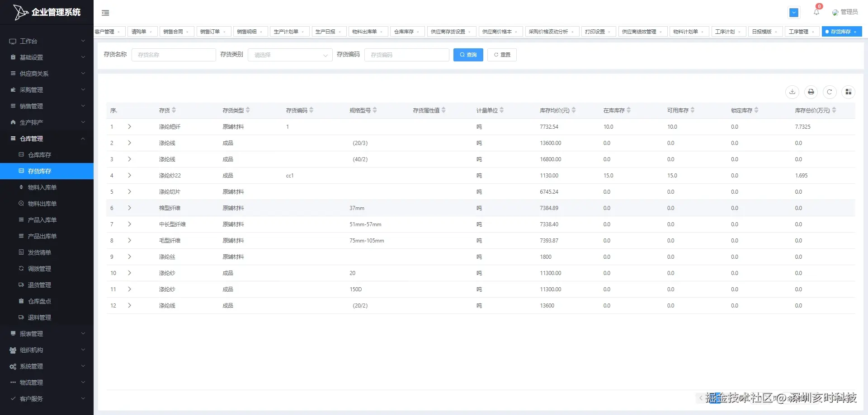Expand the 报表管理 sidebar menu chevron
Image resolution: width=868 pixels, height=415 pixels.
(83, 334)
